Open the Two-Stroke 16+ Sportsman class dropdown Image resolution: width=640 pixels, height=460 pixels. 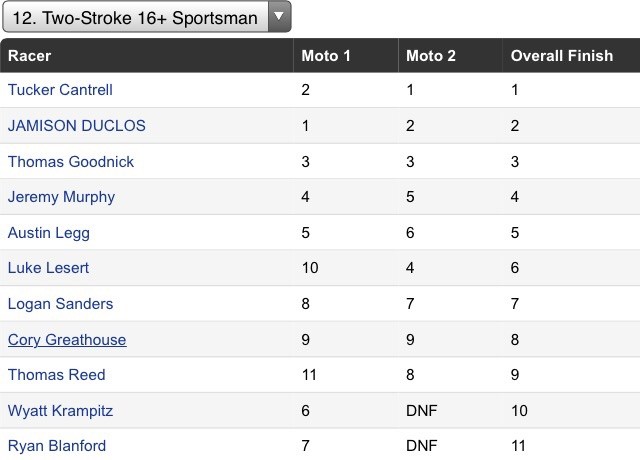(147, 17)
